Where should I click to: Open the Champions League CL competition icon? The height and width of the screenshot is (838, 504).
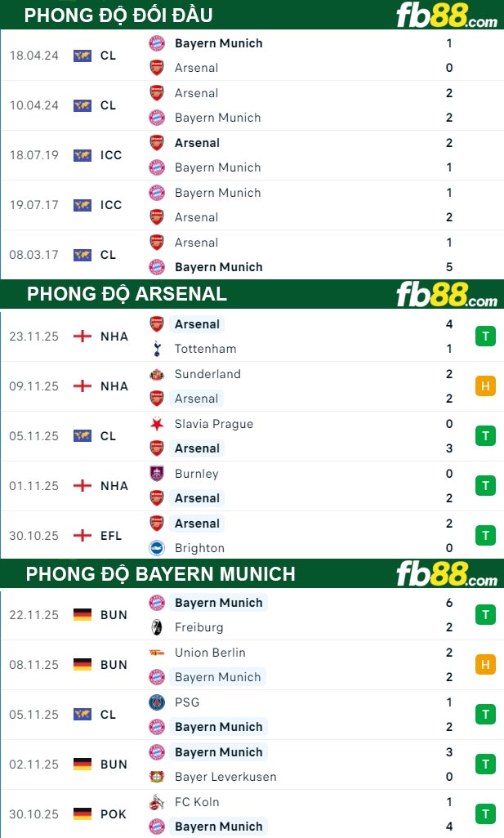coord(83,56)
